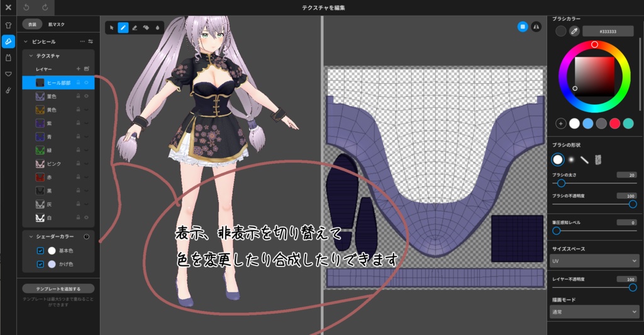Show the 紫 layer
The width and height of the screenshot is (644, 335).
(x=87, y=123)
